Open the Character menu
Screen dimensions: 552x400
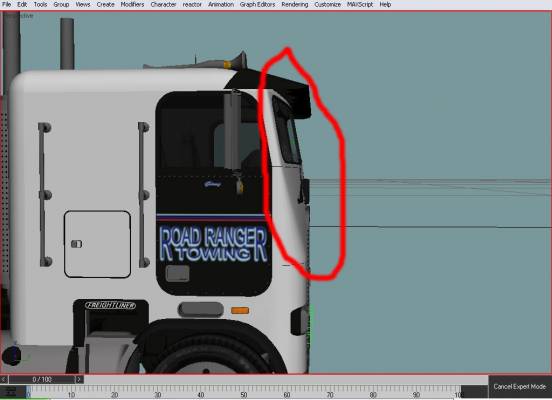[x=163, y=5]
